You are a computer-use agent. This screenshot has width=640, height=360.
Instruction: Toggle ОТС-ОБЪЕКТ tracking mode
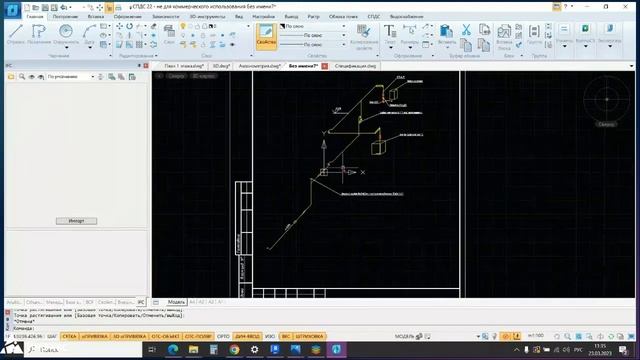[165, 336]
